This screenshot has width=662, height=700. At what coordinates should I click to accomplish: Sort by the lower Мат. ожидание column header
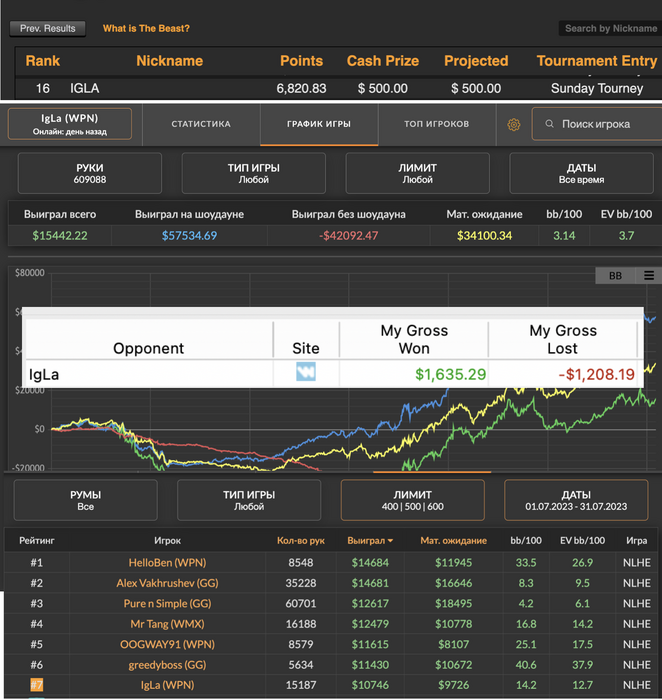pyautogui.click(x=453, y=541)
